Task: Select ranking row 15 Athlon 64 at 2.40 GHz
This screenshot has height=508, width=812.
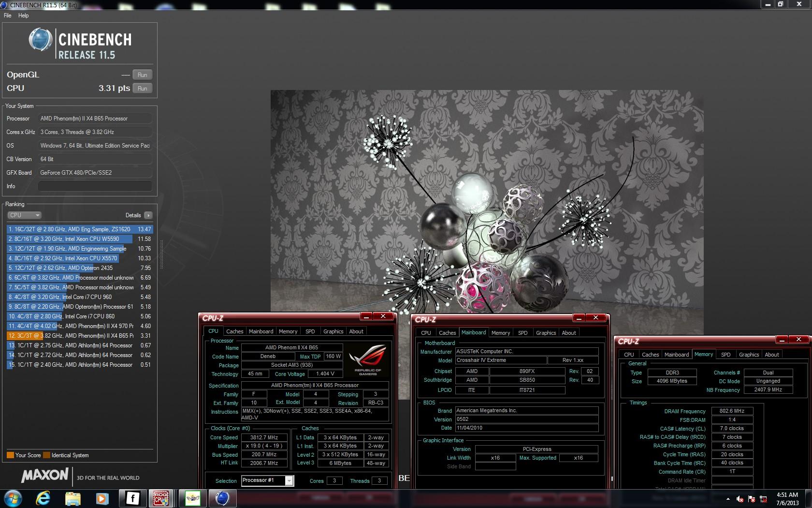Action: point(79,365)
